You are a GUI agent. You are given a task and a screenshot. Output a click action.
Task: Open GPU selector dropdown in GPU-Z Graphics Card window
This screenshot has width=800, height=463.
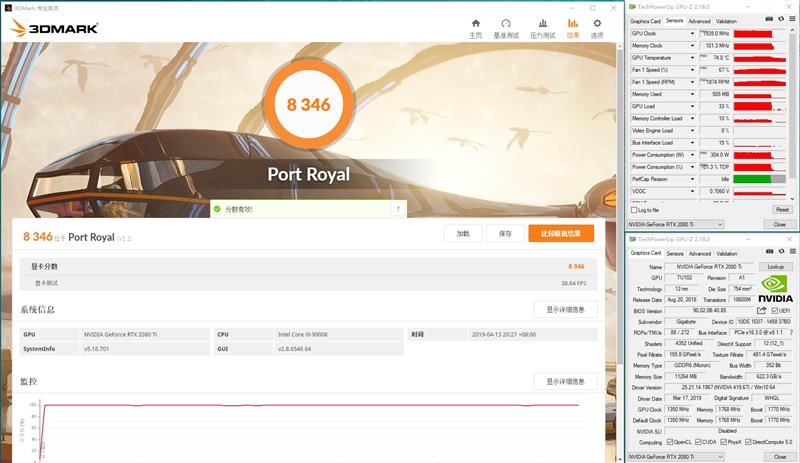676,457
